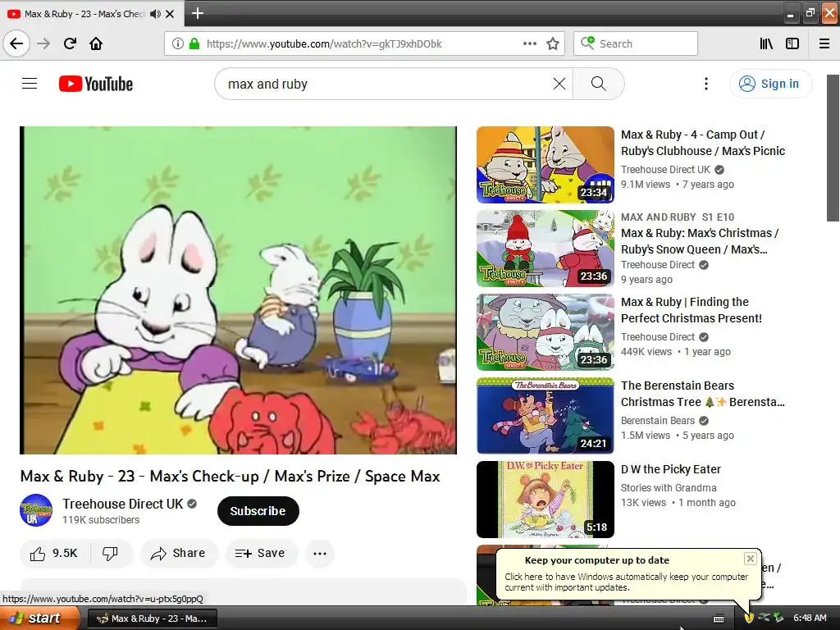The height and width of the screenshot is (630, 840).
Task: Open Camp Out episode thumbnail
Action: point(546,164)
